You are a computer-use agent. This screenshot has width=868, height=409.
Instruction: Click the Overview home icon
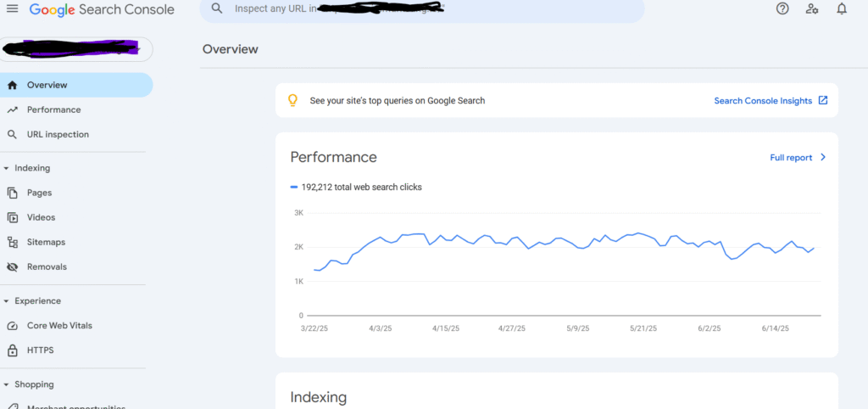pos(13,86)
